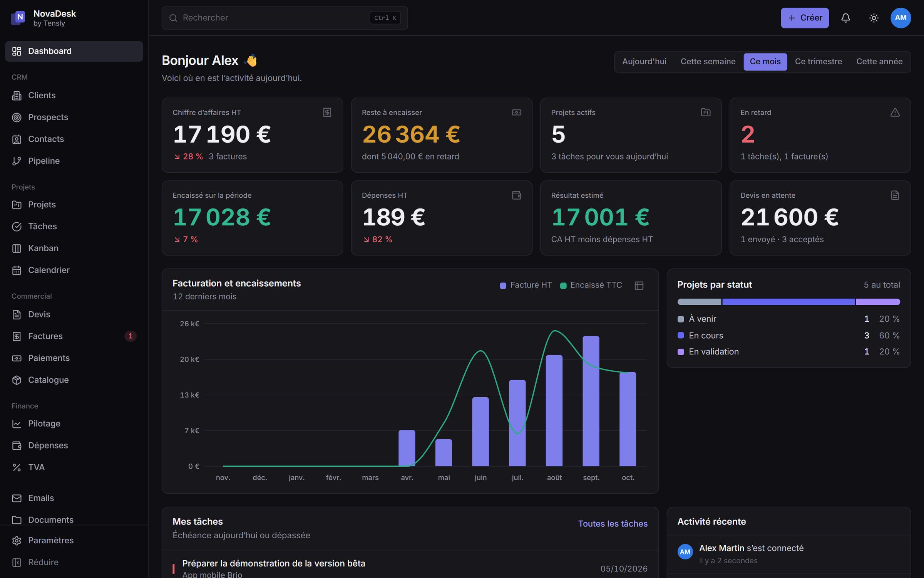
Task: Open the TVA page
Action: coord(74,467)
